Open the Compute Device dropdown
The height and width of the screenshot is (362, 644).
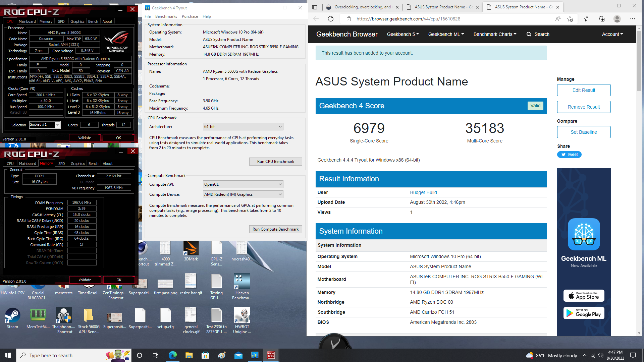[243, 194]
